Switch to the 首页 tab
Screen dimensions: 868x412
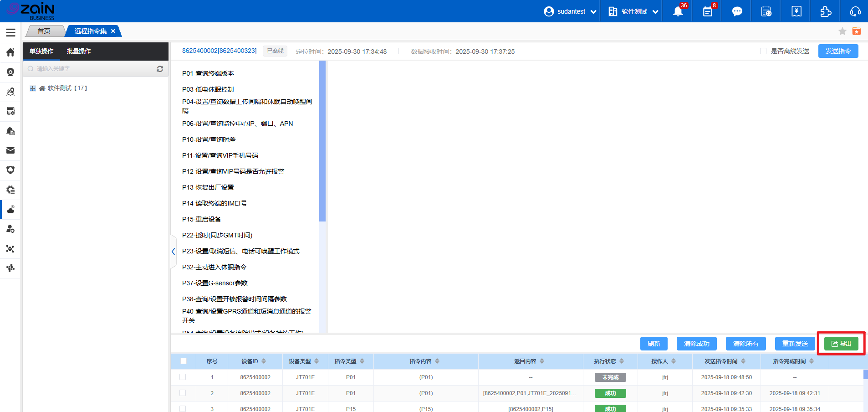click(x=44, y=31)
